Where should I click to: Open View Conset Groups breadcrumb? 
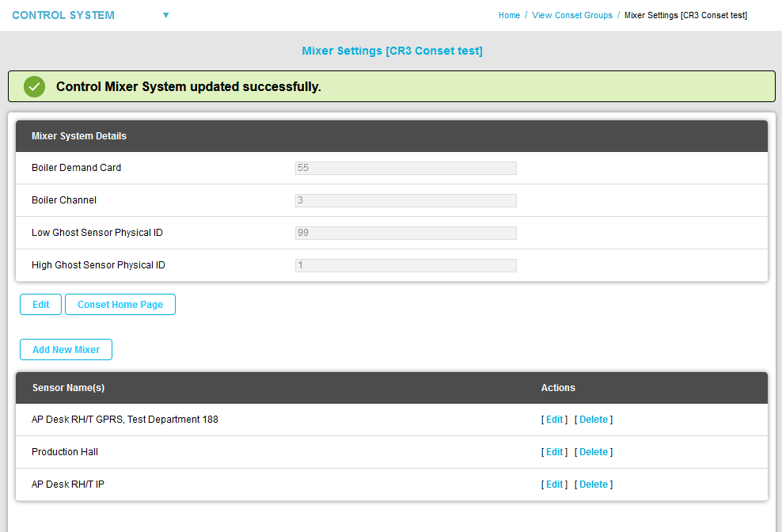(571, 15)
